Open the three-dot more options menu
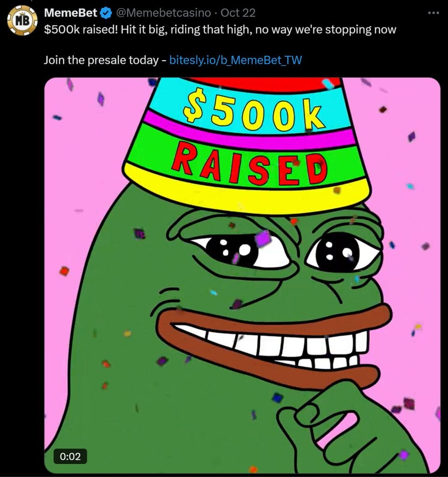Screen dimensions: 448x477 click(x=434, y=13)
